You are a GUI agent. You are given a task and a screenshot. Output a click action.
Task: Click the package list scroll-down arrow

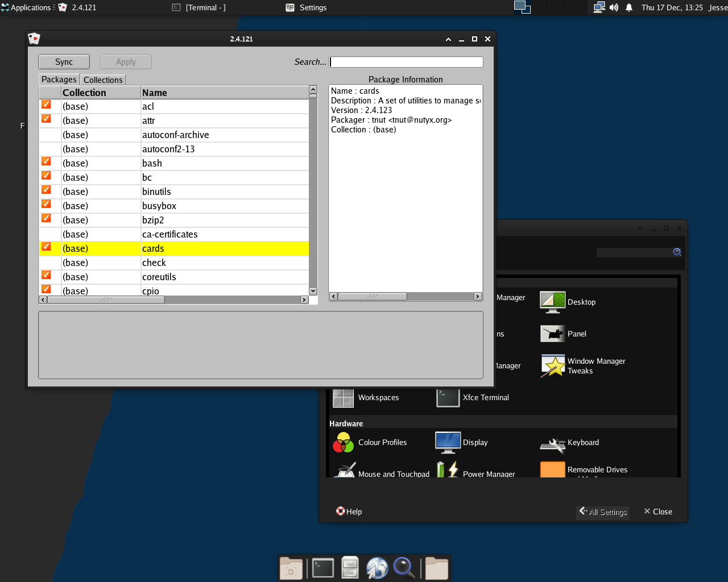click(313, 291)
